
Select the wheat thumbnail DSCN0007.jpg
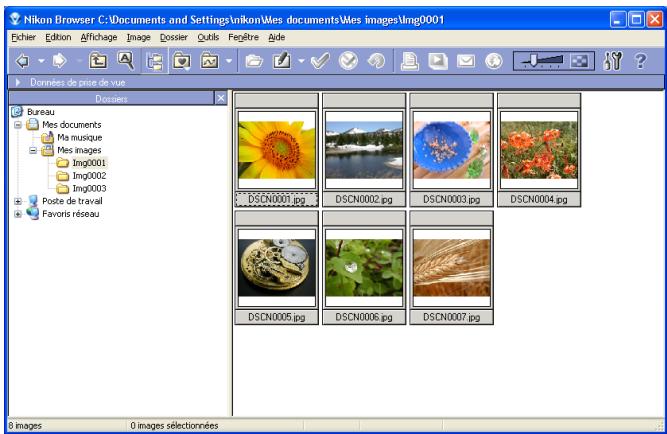[x=452, y=267]
